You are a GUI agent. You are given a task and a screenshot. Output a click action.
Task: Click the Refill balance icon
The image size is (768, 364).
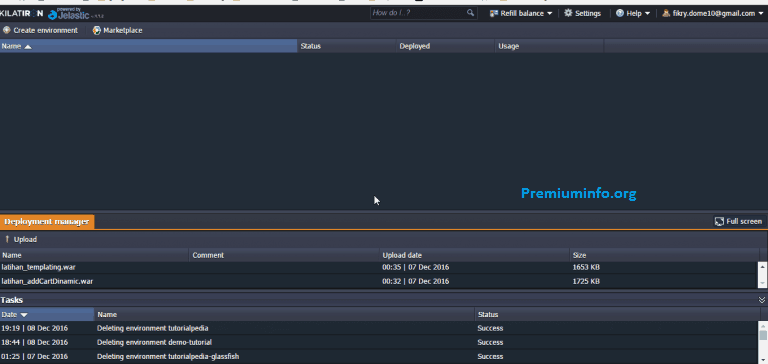pyautogui.click(x=494, y=13)
